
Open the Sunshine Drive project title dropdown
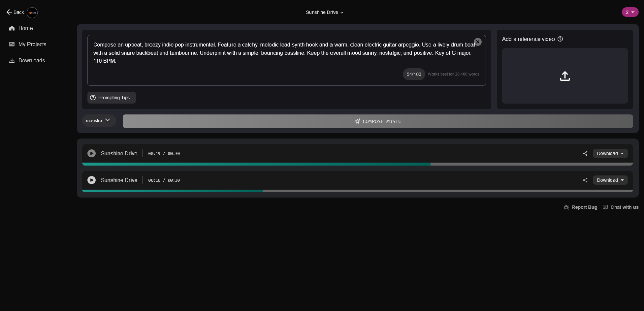click(324, 12)
